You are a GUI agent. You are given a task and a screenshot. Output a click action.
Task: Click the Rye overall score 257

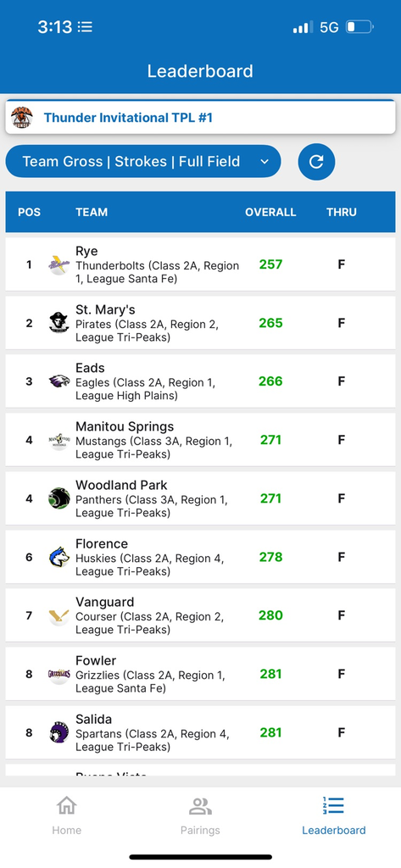270,264
